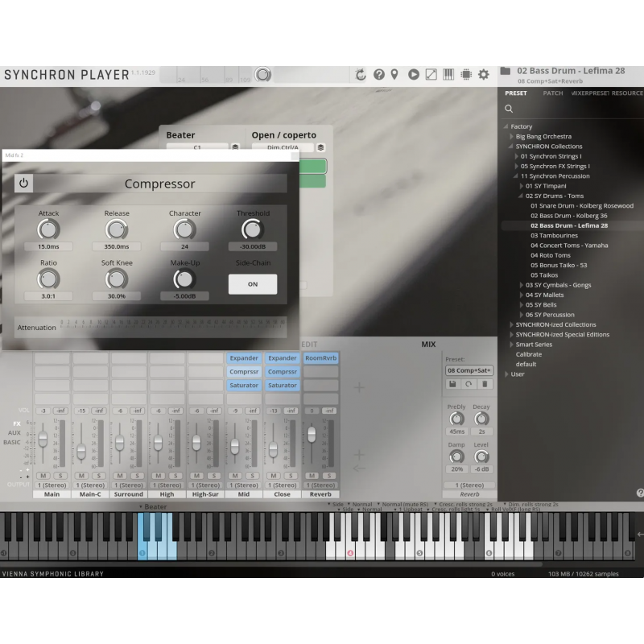Toggle the Side-Chain ON switch
The width and height of the screenshot is (644, 644).
pos(253,283)
